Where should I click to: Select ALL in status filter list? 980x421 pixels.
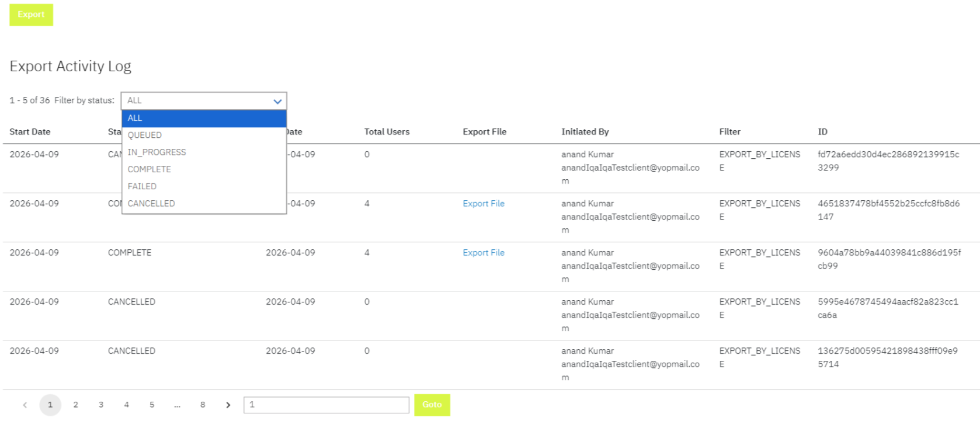click(x=204, y=118)
